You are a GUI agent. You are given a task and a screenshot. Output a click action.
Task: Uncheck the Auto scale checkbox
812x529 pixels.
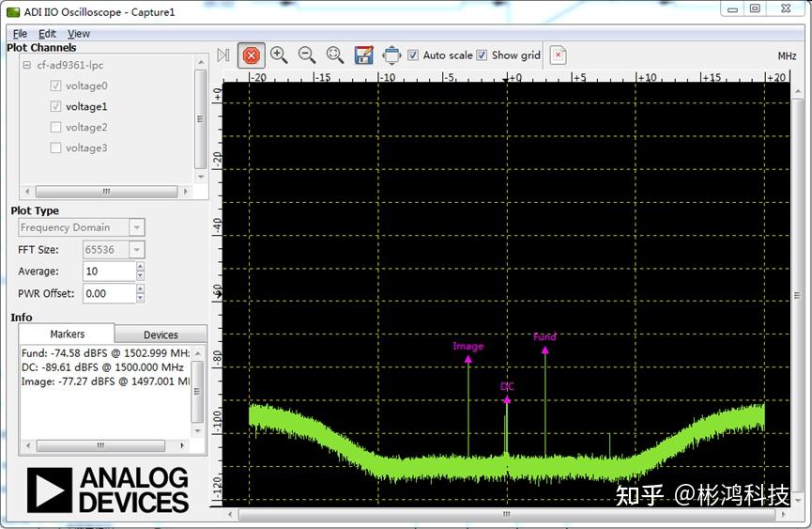(x=413, y=54)
